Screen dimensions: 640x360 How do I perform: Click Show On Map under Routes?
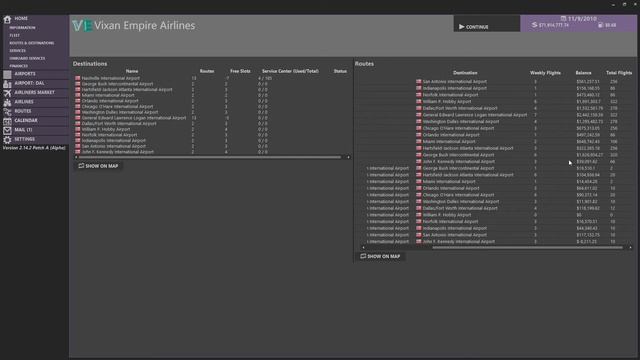click(x=380, y=256)
